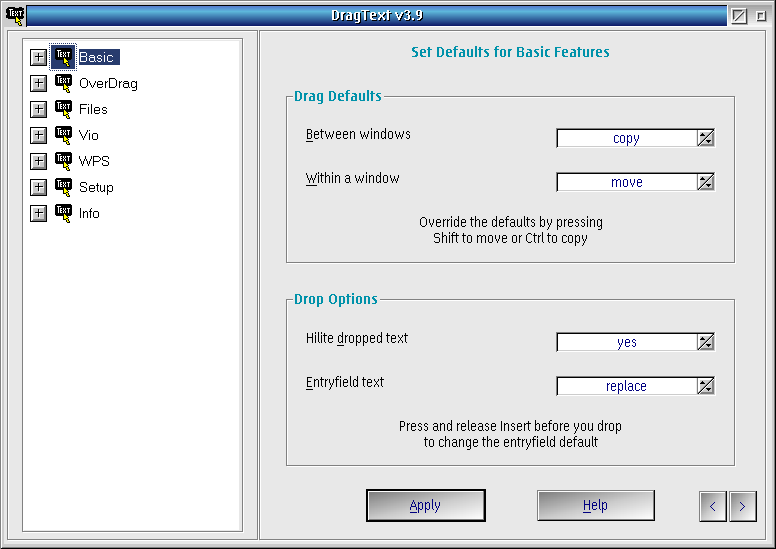Click the DragText icon beside Vio
The image size is (776, 549).
[63, 135]
